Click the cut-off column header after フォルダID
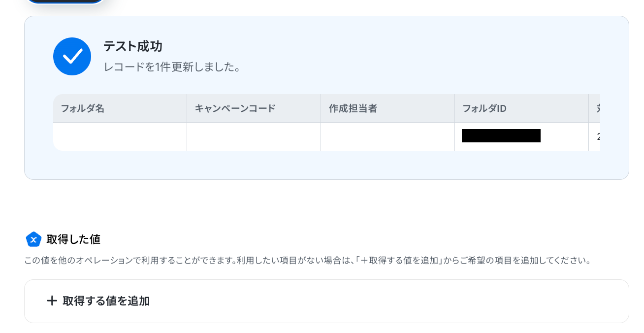Image resolution: width=644 pixels, height=333 pixels. [x=595, y=108]
